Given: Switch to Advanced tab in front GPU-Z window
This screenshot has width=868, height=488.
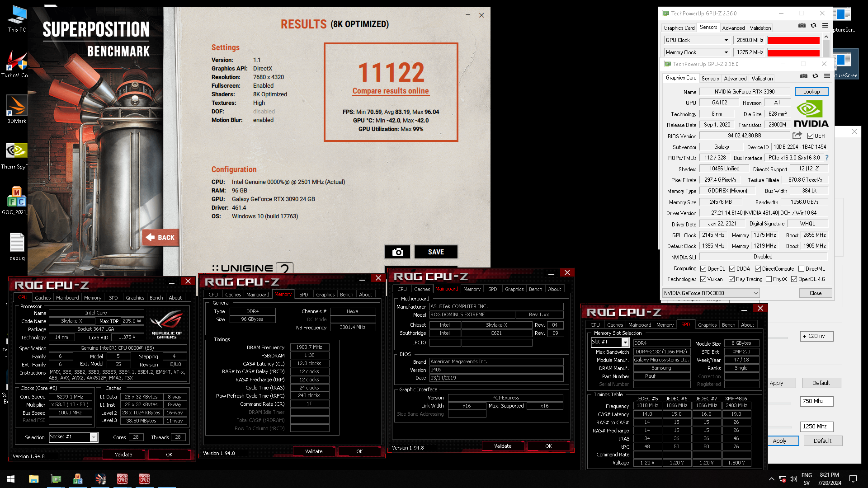Looking at the screenshot, I should [735, 78].
